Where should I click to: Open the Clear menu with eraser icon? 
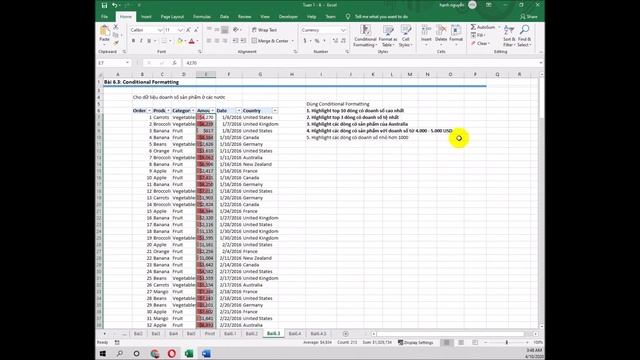pyautogui.click(x=480, y=43)
